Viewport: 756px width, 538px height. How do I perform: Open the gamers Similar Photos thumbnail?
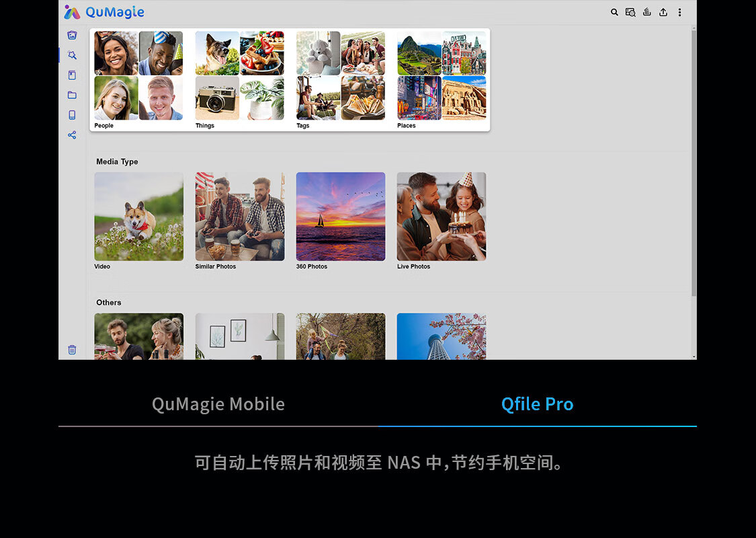(x=240, y=217)
